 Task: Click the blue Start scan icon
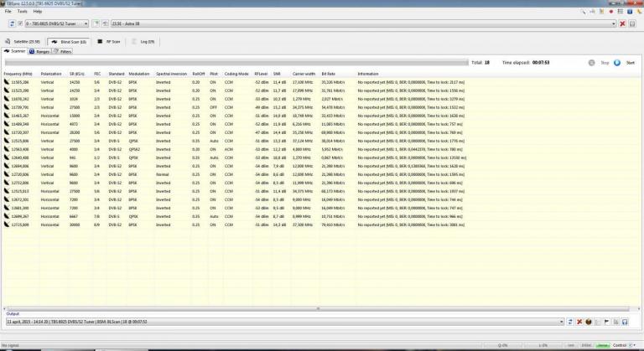[617, 63]
